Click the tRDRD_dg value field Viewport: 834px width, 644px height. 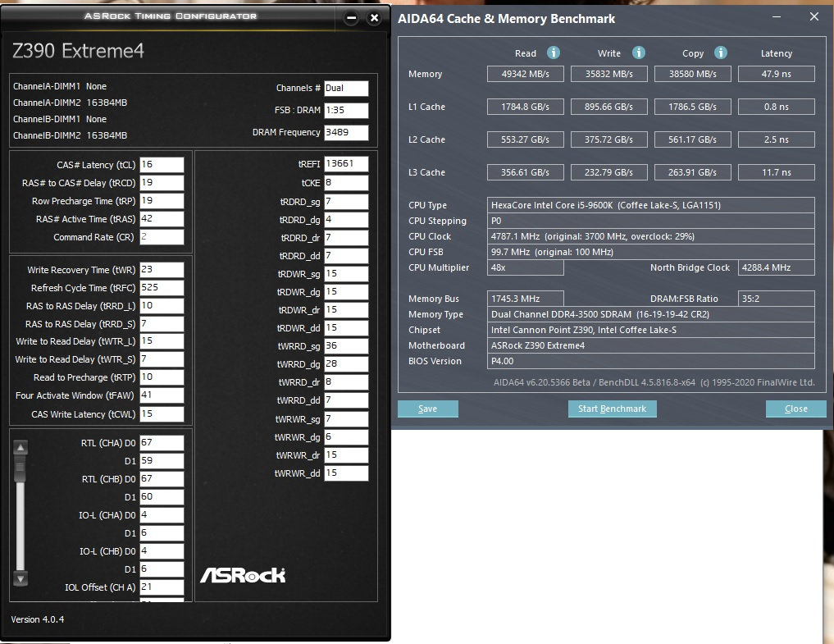[346, 220]
